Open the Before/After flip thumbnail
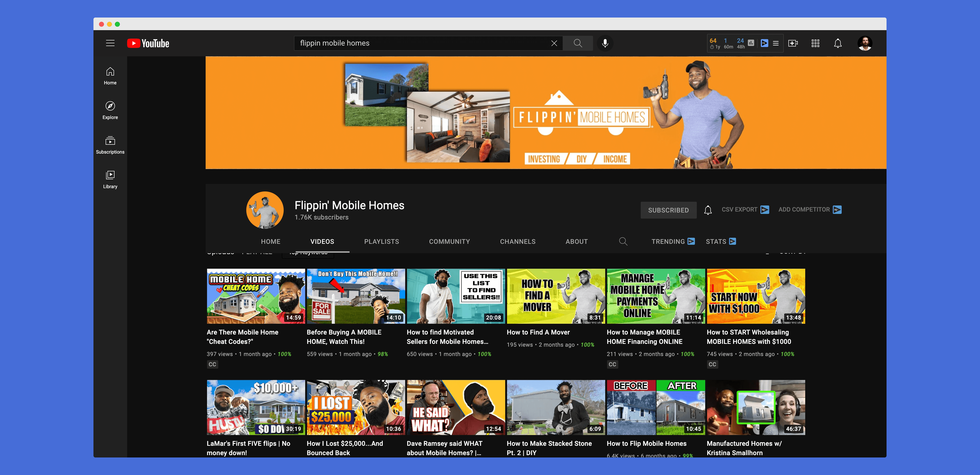Screen dimensions: 980x475 coord(656,407)
